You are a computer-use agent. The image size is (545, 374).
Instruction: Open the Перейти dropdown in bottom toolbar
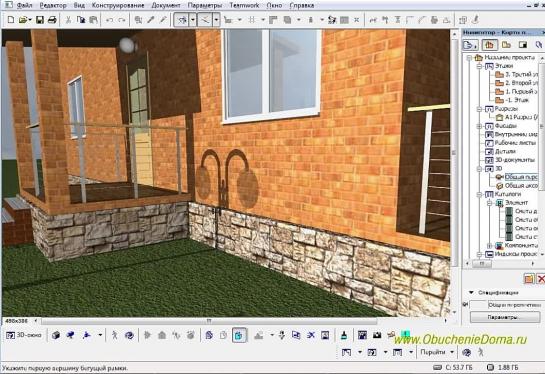pyautogui.click(x=452, y=352)
